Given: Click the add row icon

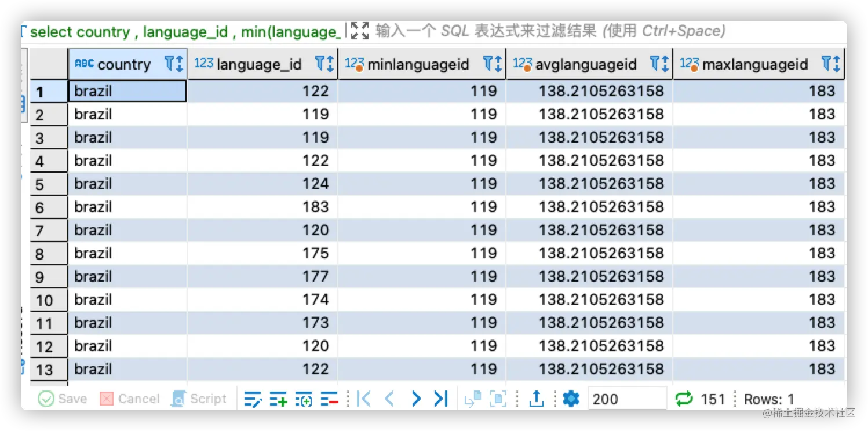Looking at the screenshot, I should tap(278, 399).
